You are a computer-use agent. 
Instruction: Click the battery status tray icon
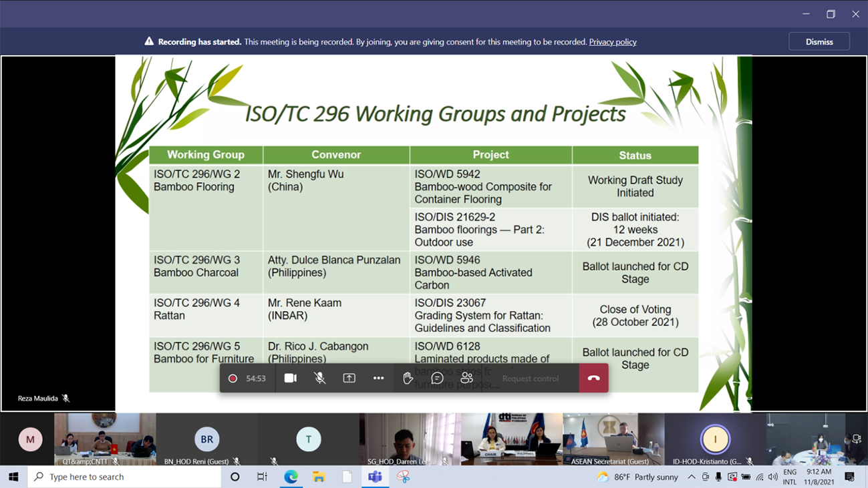click(x=746, y=477)
